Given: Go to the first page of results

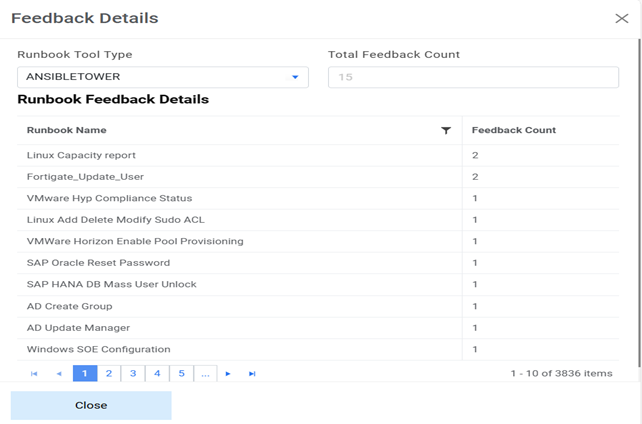Looking at the screenshot, I should coord(34,374).
